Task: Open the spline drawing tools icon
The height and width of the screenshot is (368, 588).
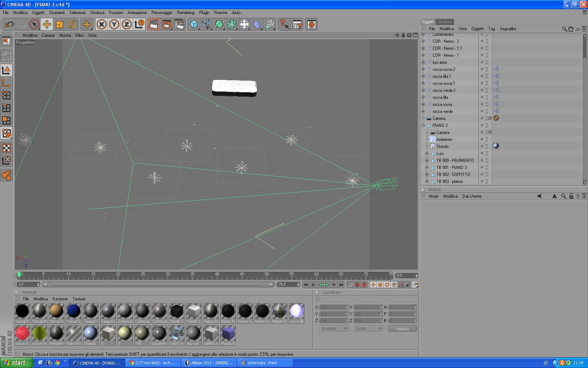Action: [206, 25]
